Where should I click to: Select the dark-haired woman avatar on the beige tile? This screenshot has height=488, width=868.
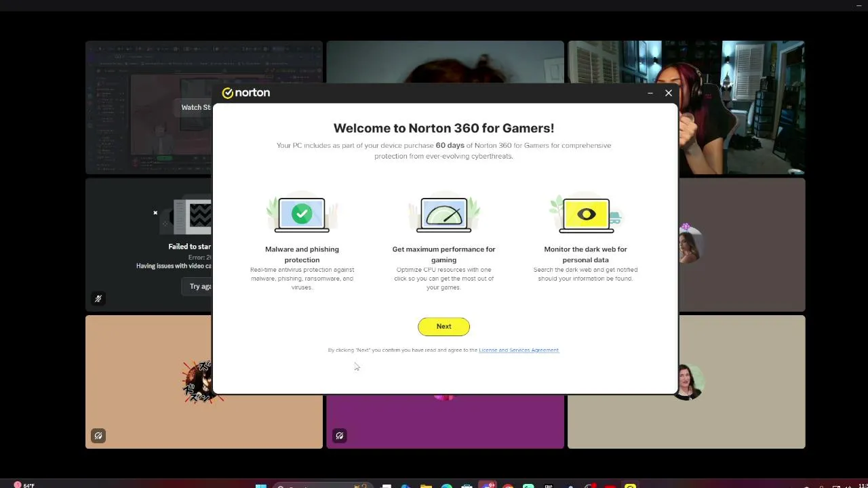(689, 382)
